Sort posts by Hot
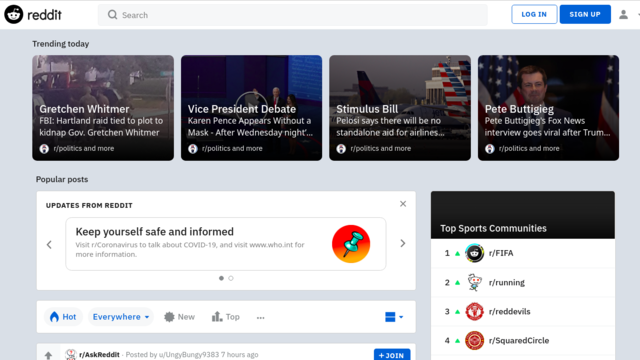This screenshot has width=640, height=360. pyautogui.click(x=63, y=317)
